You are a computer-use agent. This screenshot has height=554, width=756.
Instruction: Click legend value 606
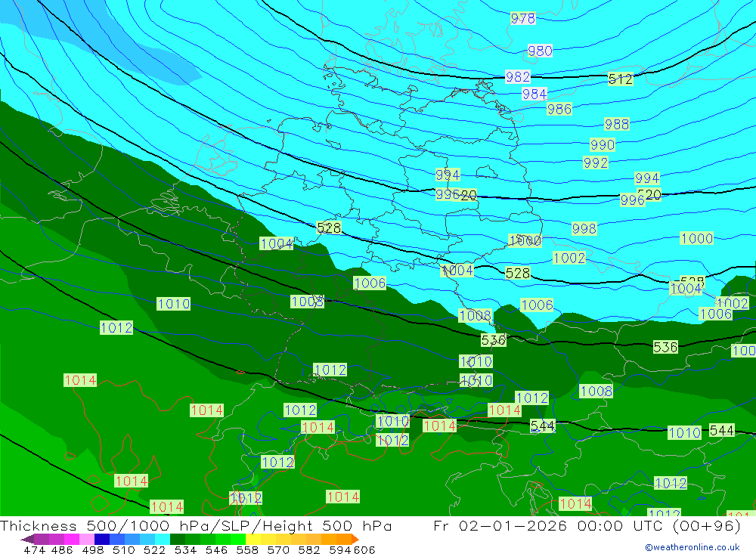[364, 549]
